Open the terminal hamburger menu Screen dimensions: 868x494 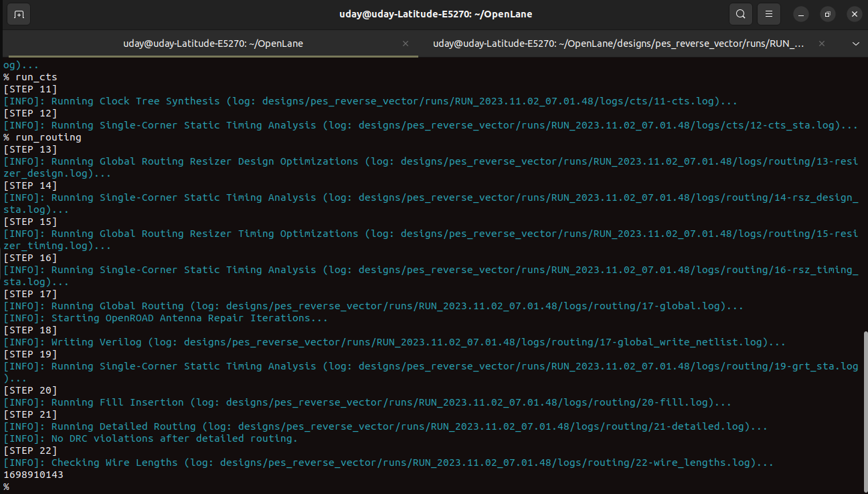click(768, 14)
